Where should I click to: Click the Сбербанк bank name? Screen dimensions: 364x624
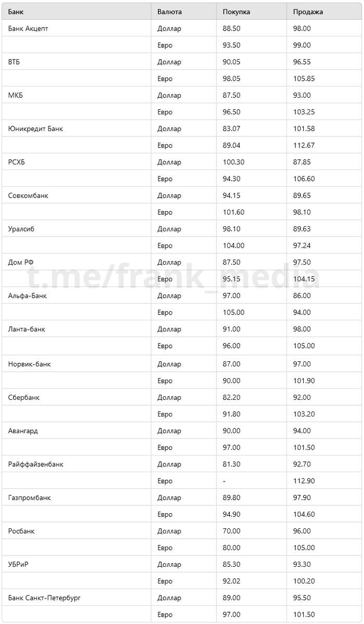click(24, 397)
